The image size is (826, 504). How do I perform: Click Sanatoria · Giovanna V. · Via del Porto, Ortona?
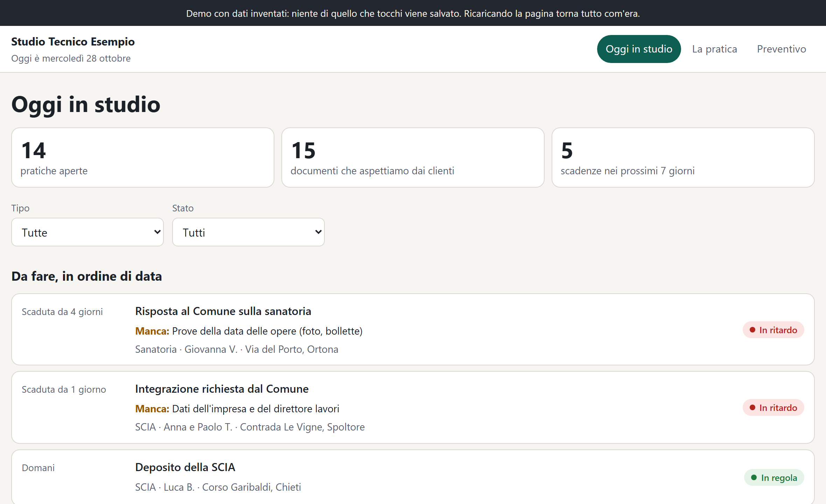pyautogui.click(x=237, y=349)
